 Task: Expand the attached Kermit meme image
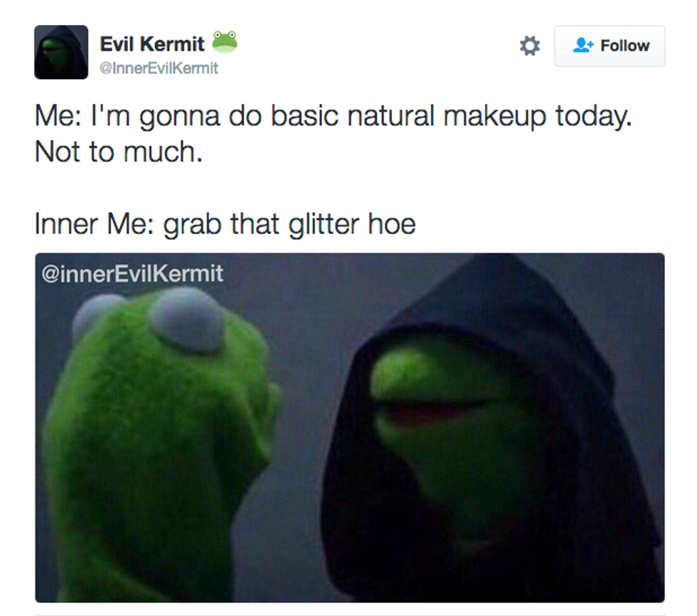pyautogui.click(x=350, y=428)
